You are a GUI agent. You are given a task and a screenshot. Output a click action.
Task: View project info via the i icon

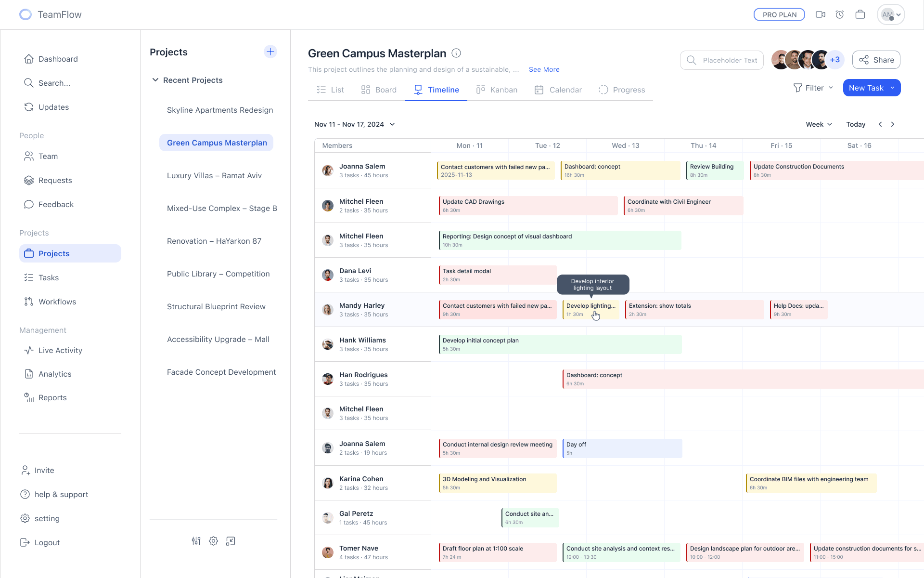coord(456,53)
